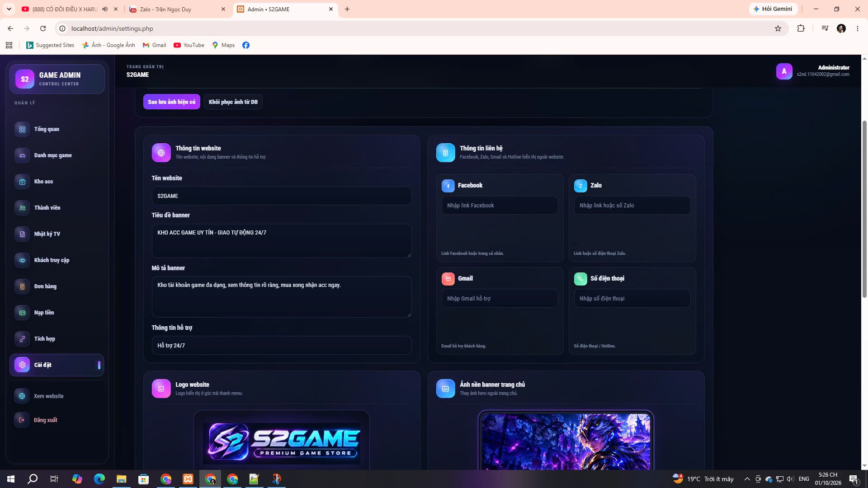Image resolution: width=868 pixels, height=488 pixels.
Task: Open browser extensions puzzle icon
Action: 801,28
